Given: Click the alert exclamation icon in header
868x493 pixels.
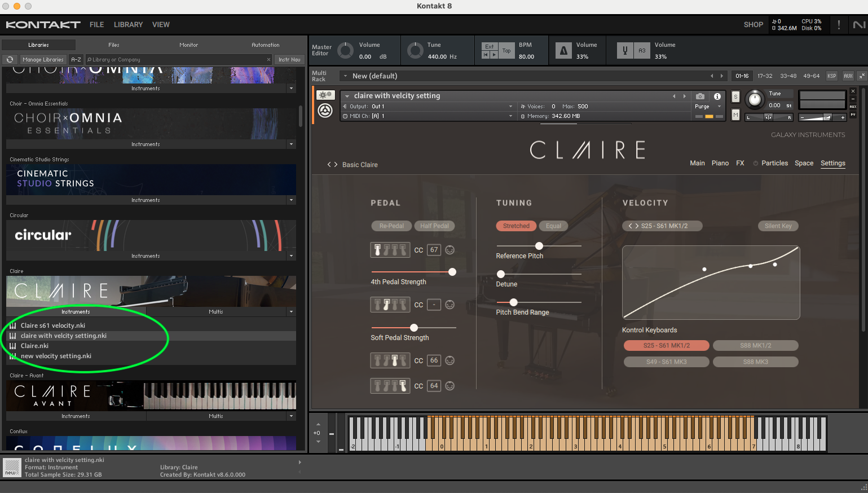Looking at the screenshot, I should point(839,25).
